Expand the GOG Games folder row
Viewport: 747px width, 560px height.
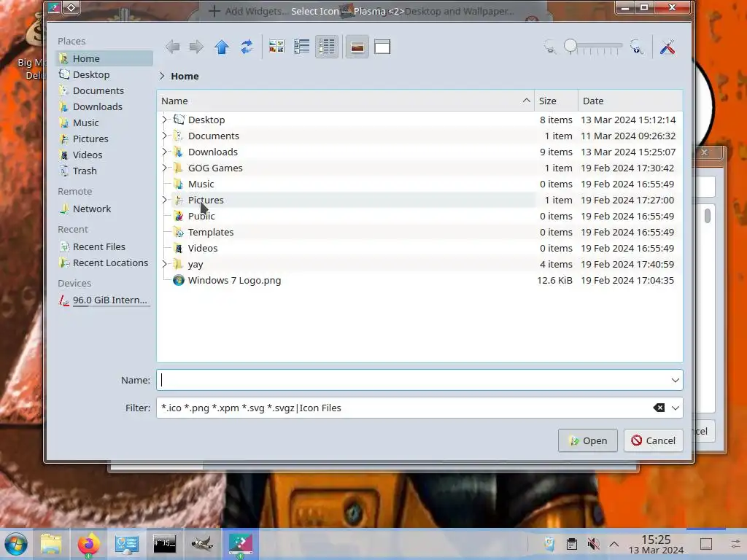coord(164,168)
